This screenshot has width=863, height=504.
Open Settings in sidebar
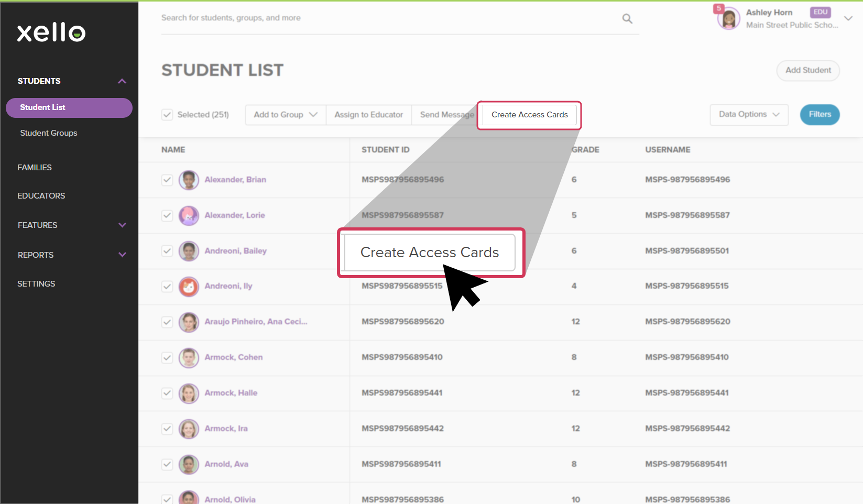pyautogui.click(x=36, y=284)
